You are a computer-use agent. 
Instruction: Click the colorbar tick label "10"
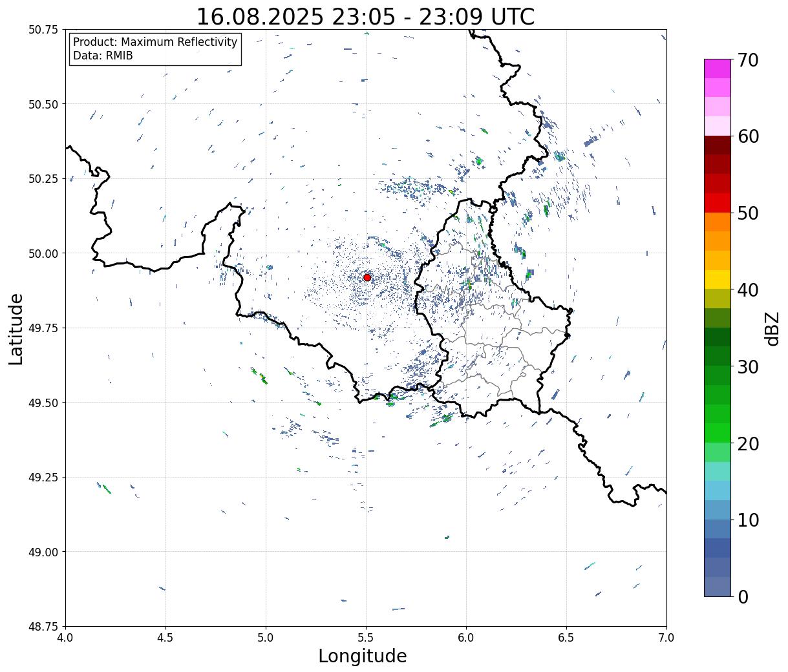click(x=747, y=520)
